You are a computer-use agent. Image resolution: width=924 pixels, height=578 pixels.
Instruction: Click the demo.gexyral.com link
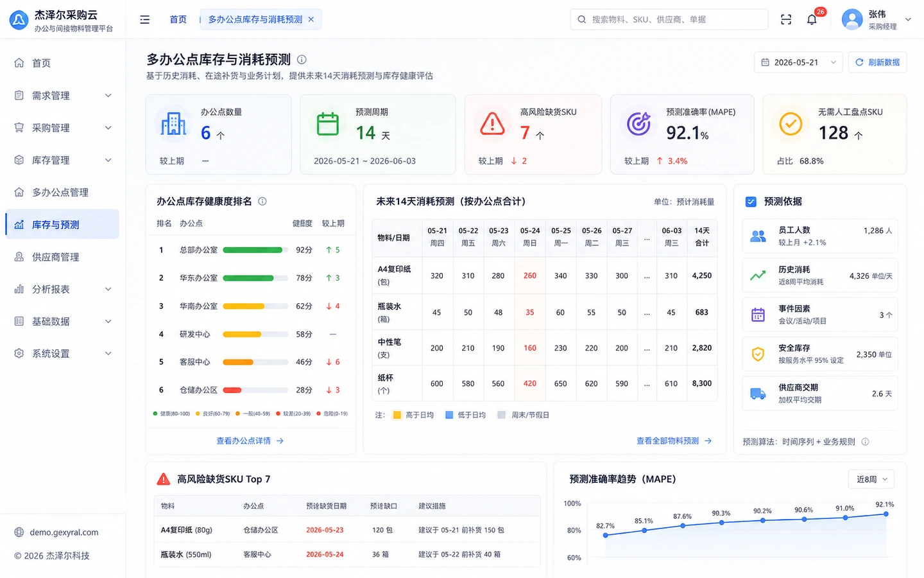tap(64, 532)
